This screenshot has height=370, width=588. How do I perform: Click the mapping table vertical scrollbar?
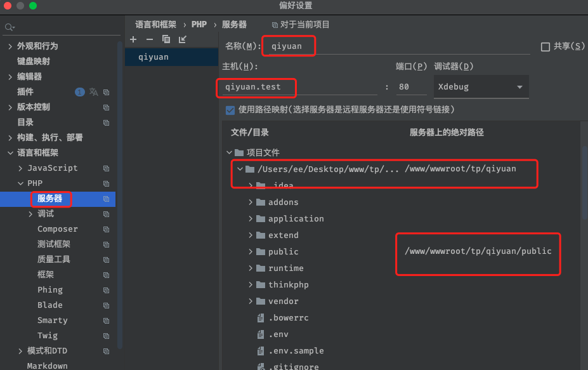click(584, 182)
